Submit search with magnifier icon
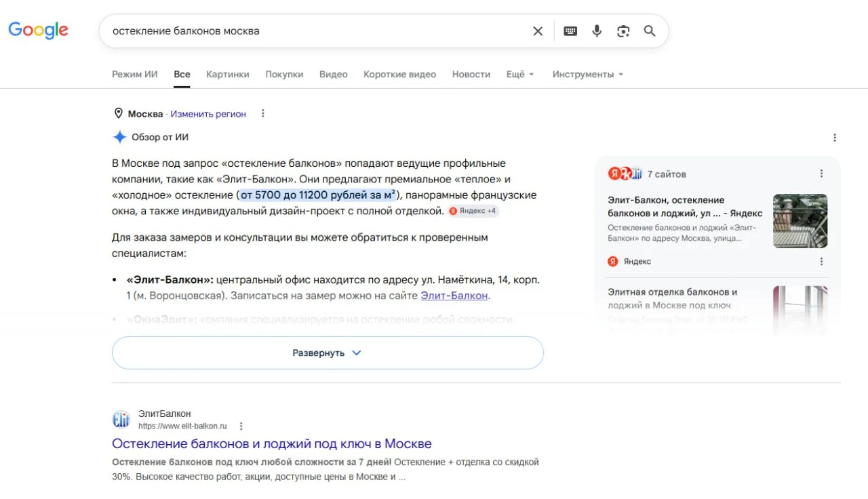Viewport: 868px width, 499px height. pos(650,31)
